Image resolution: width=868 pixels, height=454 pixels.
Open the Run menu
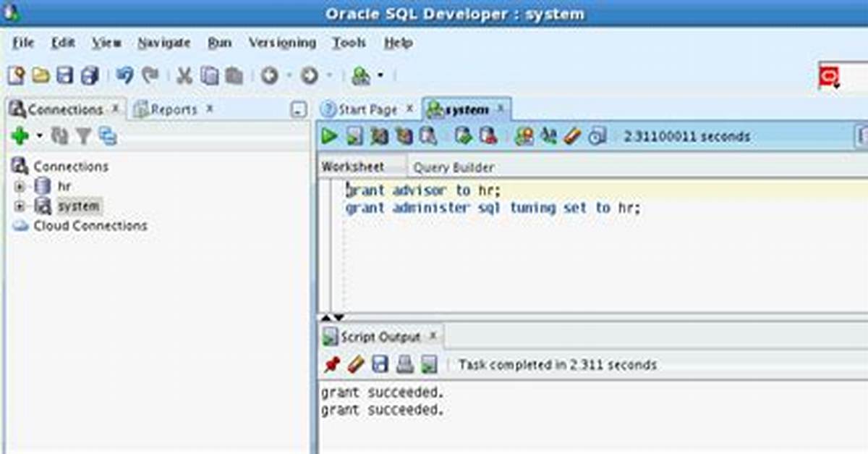tap(219, 43)
